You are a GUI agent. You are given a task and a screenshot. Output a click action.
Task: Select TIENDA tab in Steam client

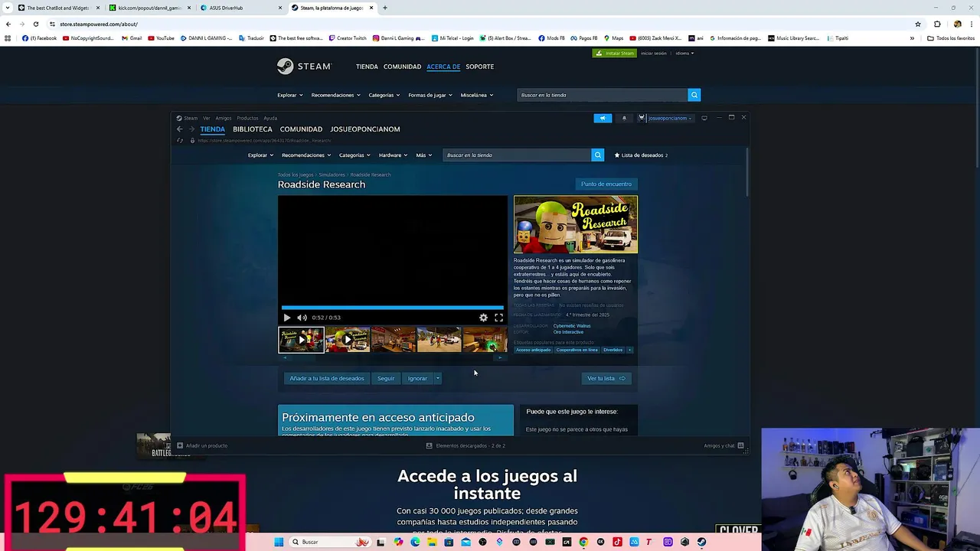click(x=213, y=129)
